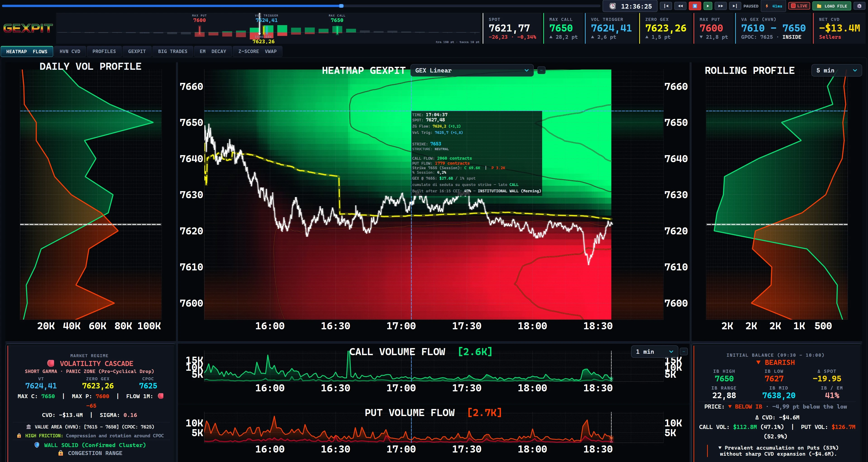Viewport: 868px width, 462px height.
Task: Skip to start of replay
Action: pyautogui.click(x=666, y=6)
